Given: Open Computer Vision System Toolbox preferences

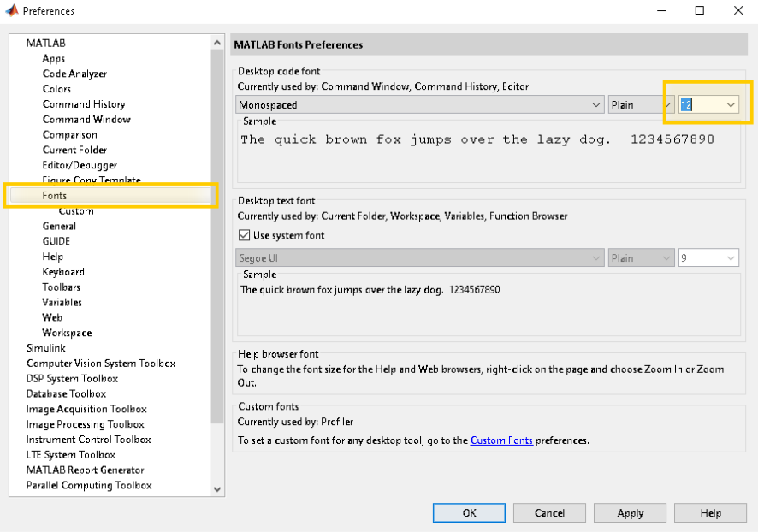Looking at the screenshot, I should 101,364.
